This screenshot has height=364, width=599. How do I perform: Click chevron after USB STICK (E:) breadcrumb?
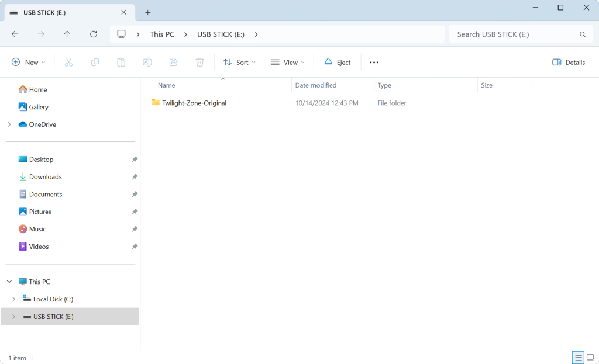(x=256, y=34)
